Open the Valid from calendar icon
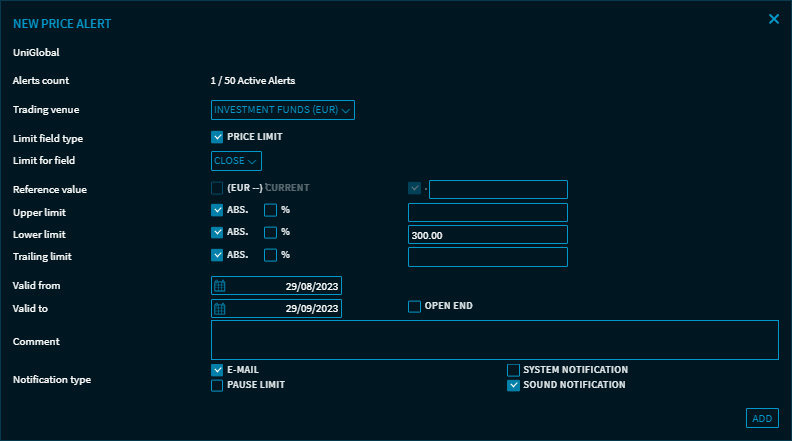 (x=220, y=286)
